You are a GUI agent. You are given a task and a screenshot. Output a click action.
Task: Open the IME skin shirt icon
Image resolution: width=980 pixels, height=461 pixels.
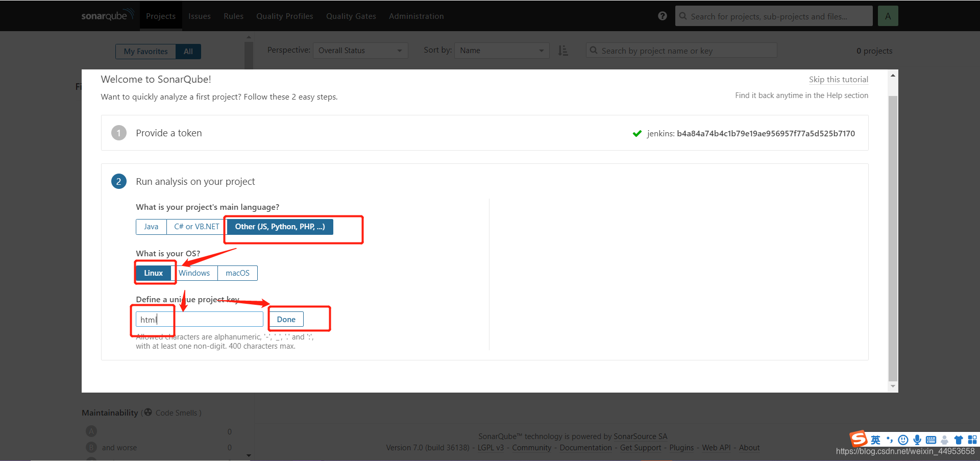tap(959, 440)
